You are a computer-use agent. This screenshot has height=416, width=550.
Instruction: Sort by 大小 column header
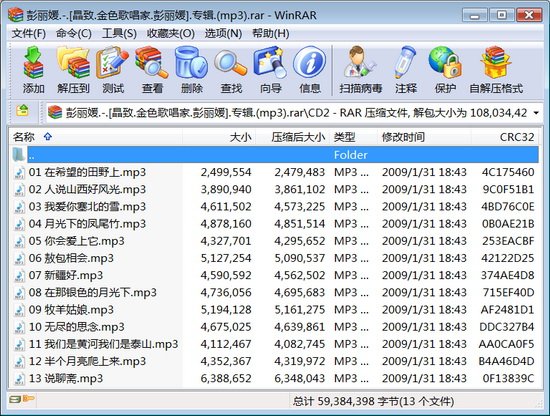[x=219, y=137]
